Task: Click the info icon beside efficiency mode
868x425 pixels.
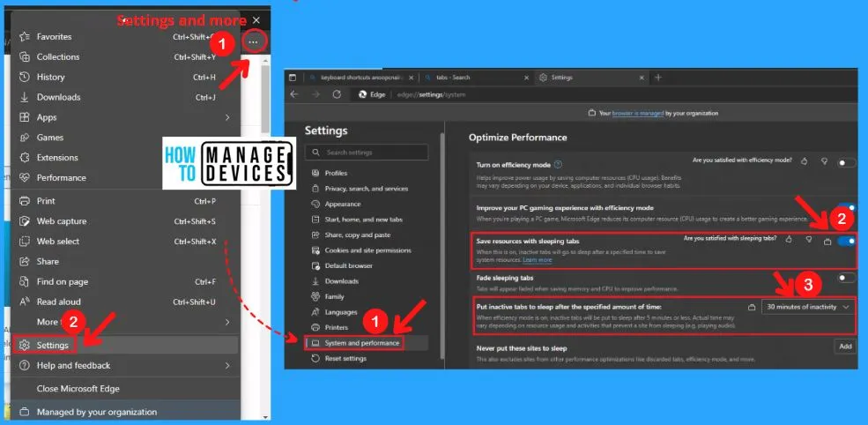Action: click(558, 165)
